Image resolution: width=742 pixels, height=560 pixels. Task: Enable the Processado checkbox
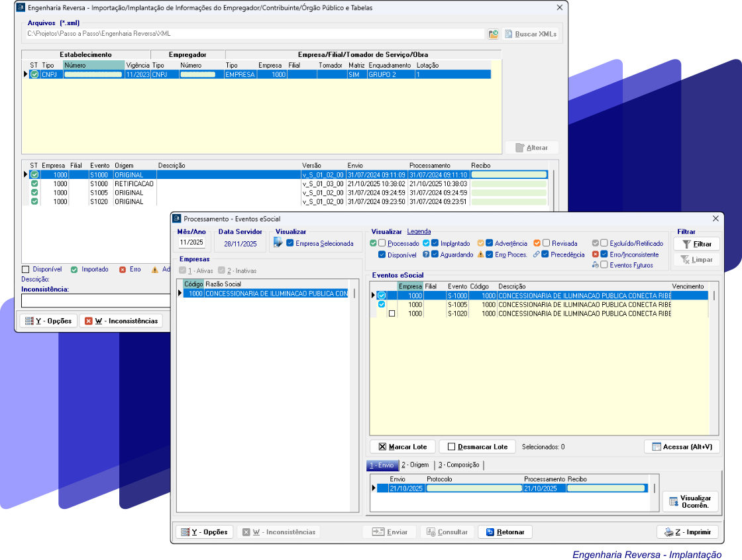[x=382, y=243]
